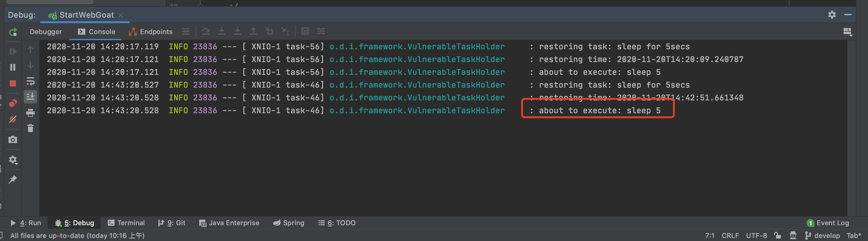Open the Terminal tool window

126,223
